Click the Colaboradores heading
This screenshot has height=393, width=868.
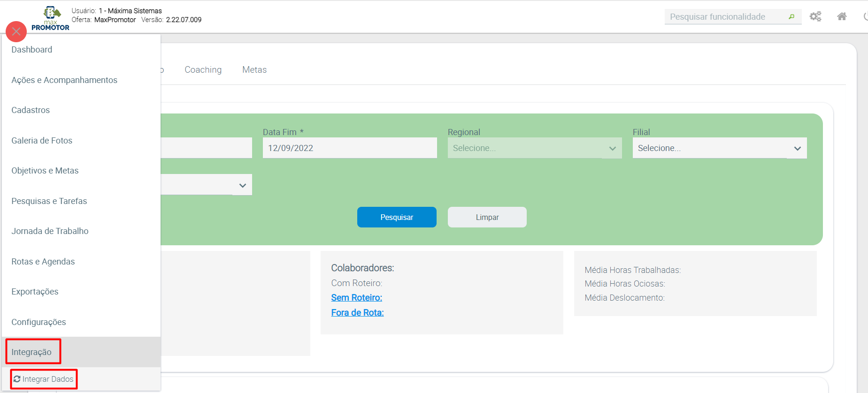(x=362, y=268)
